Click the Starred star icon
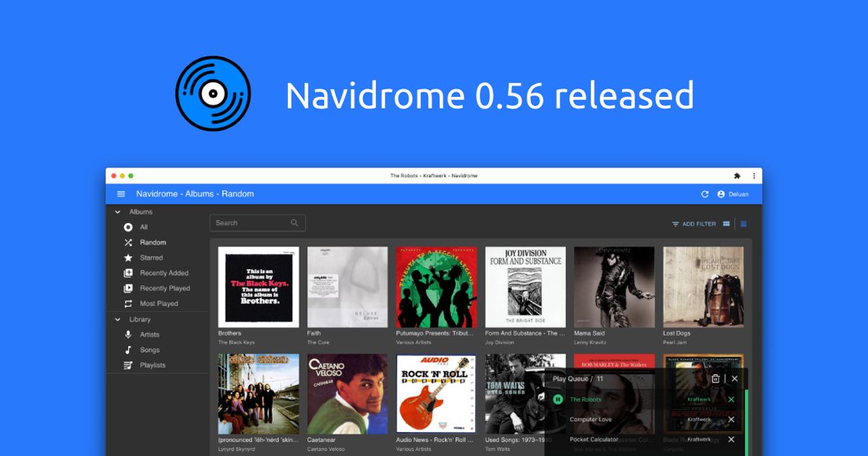Image resolution: width=868 pixels, height=456 pixels. (x=128, y=258)
